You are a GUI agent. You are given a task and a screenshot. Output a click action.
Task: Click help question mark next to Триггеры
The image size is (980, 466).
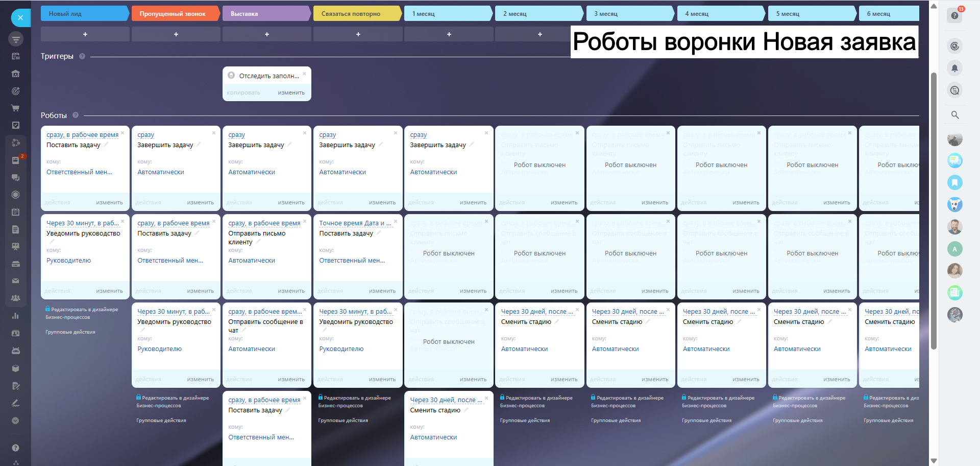[x=82, y=56]
